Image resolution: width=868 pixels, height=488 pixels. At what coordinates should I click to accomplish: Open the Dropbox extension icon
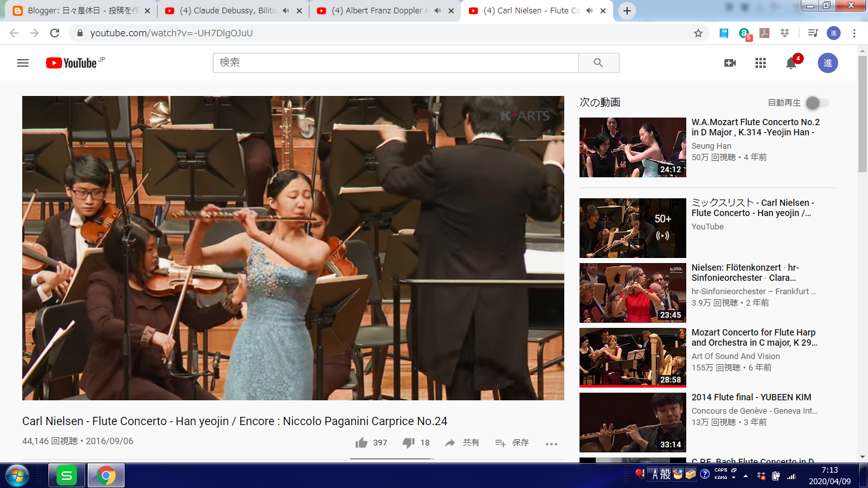click(x=785, y=33)
